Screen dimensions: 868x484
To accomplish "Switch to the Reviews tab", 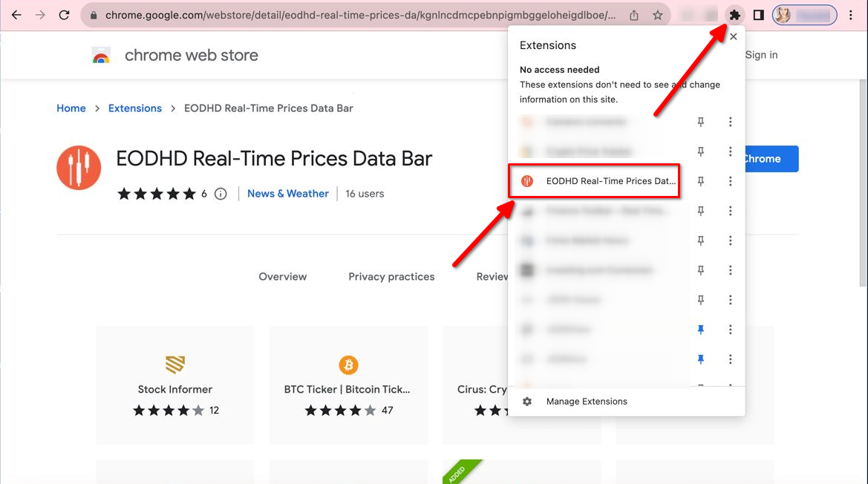I will (x=492, y=277).
